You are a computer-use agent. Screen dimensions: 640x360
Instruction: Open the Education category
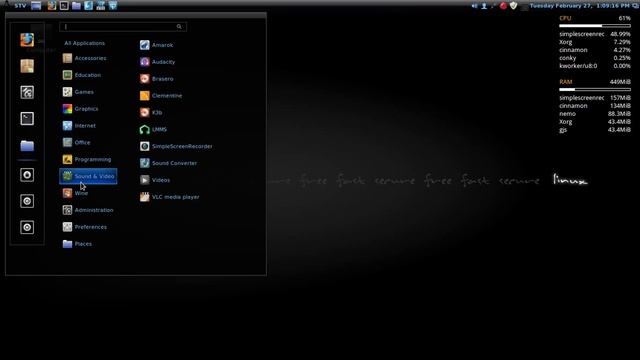pyautogui.click(x=82, y=75)
